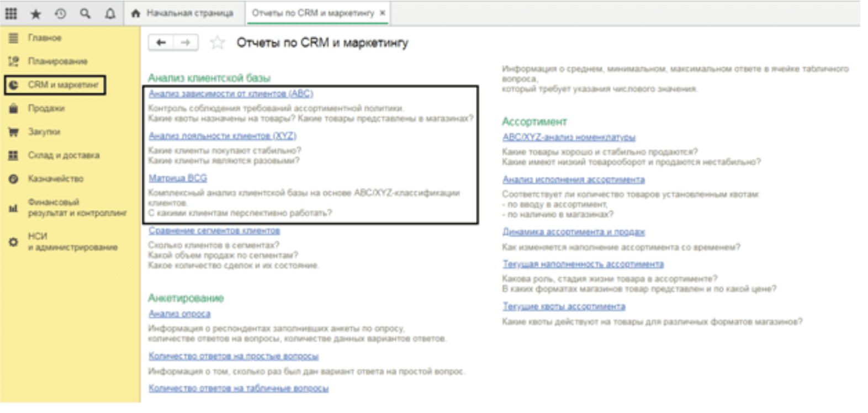The image size is (868, 413).
Task: Open Сравнение сегментов клиентов report
Action: coord(214,230)
